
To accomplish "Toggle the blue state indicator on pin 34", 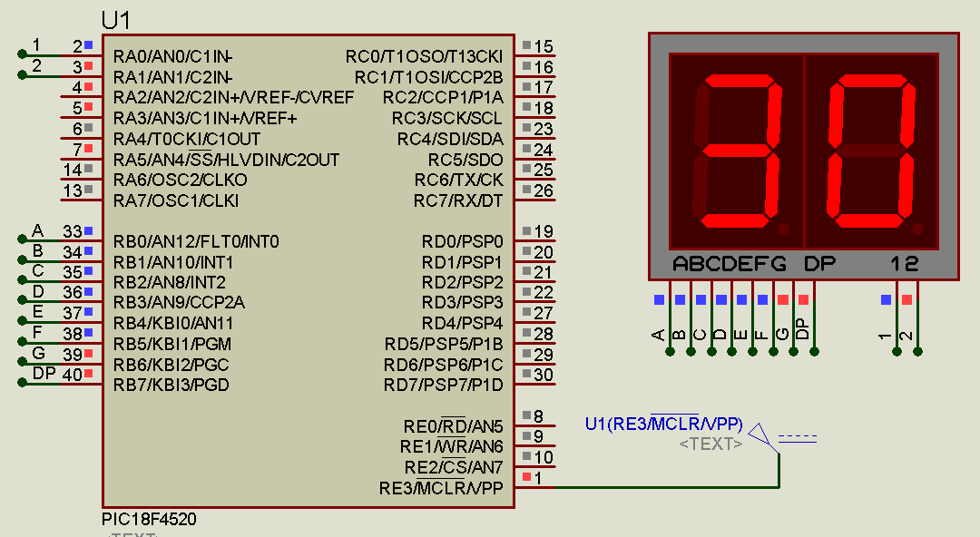I will (x=88, y=253).
